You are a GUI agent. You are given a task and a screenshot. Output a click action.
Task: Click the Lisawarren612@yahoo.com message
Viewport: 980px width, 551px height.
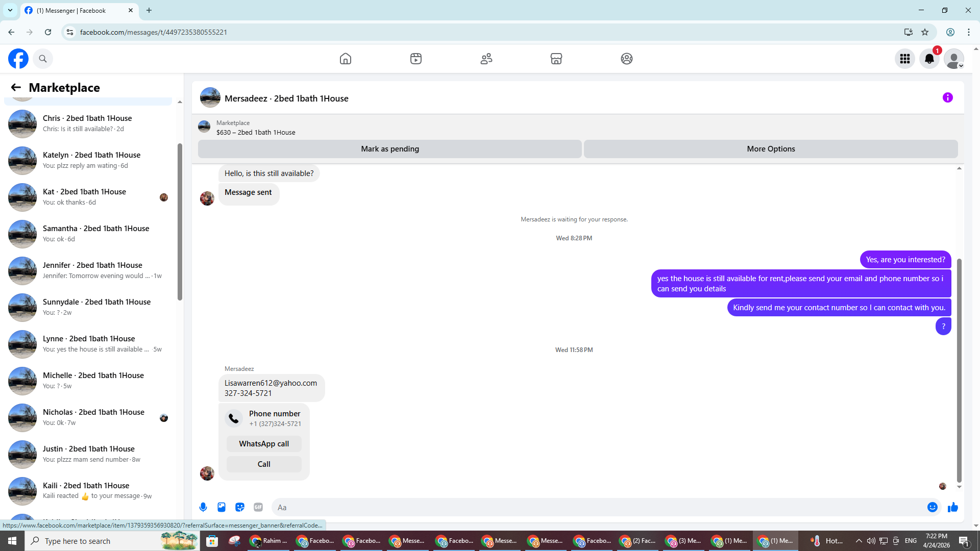pyautogui.click(x=271, y=388)
